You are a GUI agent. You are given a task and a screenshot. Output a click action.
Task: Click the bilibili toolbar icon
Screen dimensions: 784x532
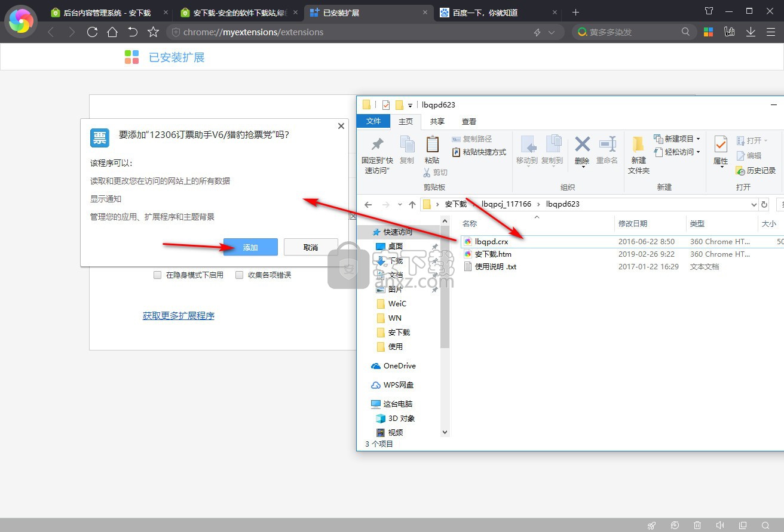730,32
